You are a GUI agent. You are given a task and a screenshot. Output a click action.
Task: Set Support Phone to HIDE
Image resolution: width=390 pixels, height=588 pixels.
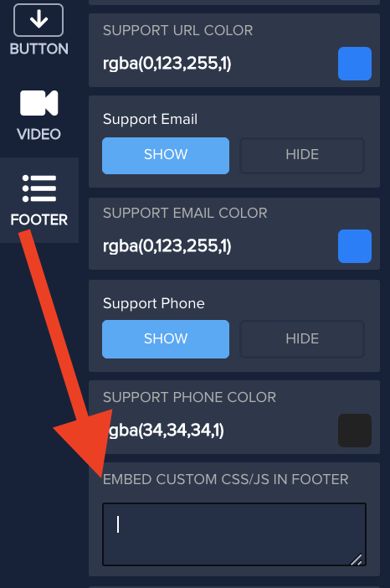302,339
